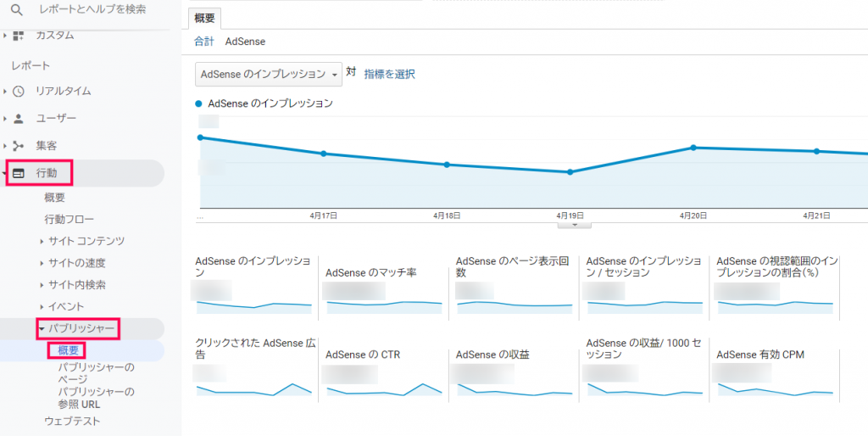Click the AdSense の収益 sparkline
The height and width of the screenshot is (436, 868).
[x=515, y=389]
